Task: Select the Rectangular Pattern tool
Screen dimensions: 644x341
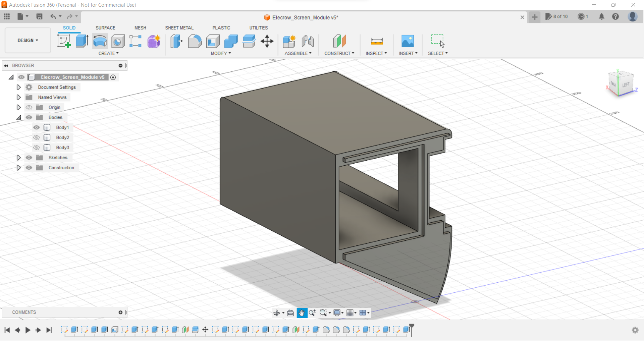Action: pyautogui.click(x=136, y=41)
